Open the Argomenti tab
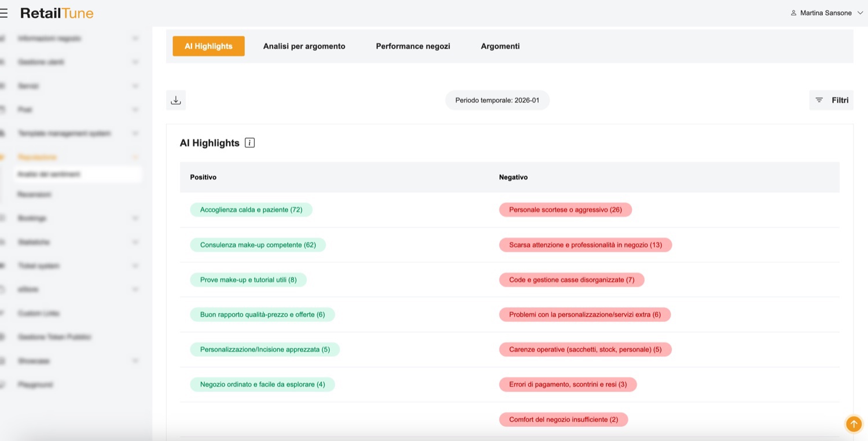The width and height of the screenshot is (868, 441). tap(500, 46)
